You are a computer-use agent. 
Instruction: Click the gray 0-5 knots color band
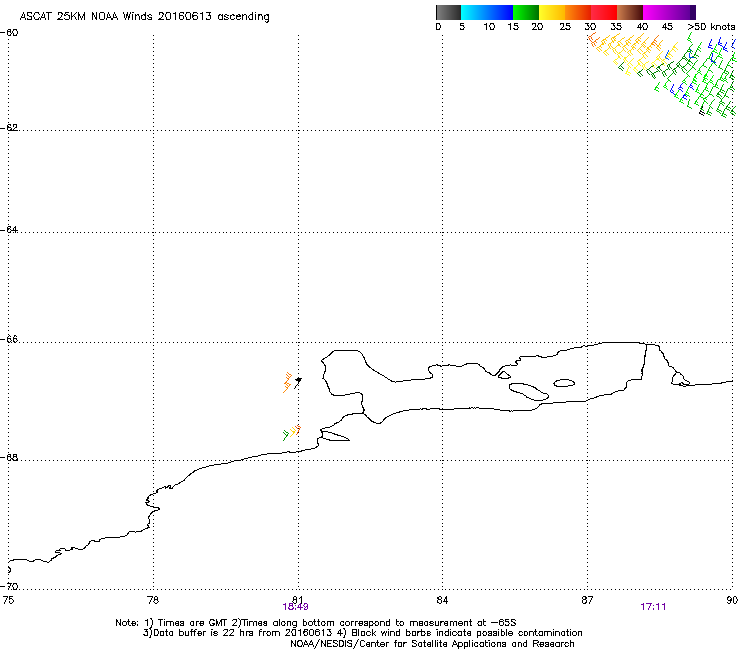(448, 12)
